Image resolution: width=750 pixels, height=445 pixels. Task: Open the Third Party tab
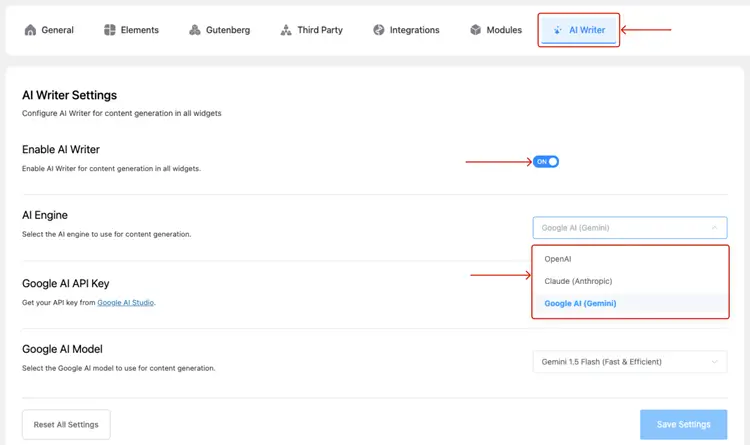pyautogui.click(x=311, y=30)
